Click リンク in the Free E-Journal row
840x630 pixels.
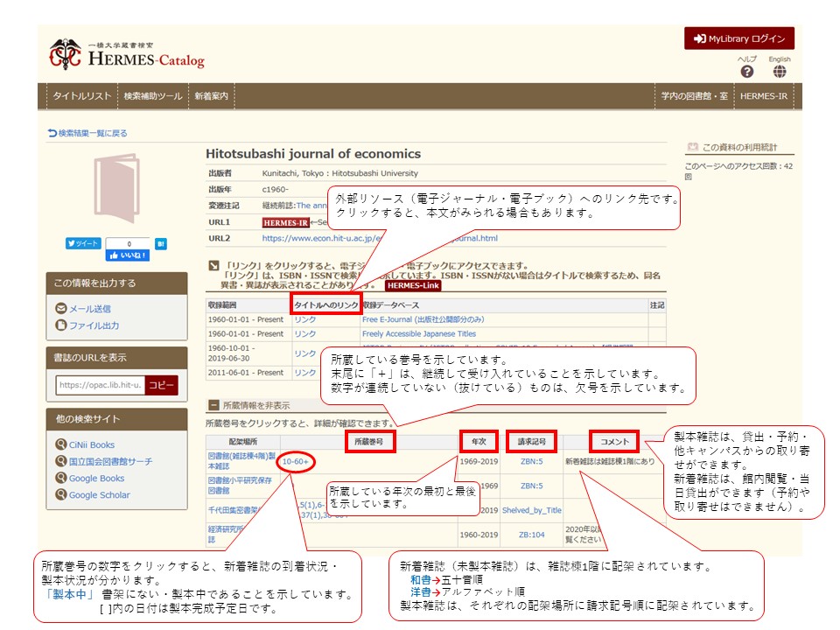pos(304,319)
